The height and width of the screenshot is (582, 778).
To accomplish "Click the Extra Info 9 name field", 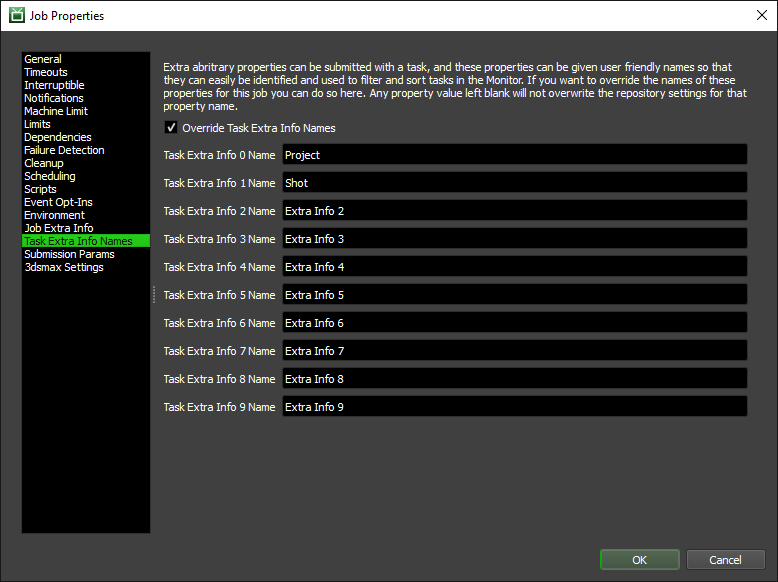I will click(x=515, y=407).
